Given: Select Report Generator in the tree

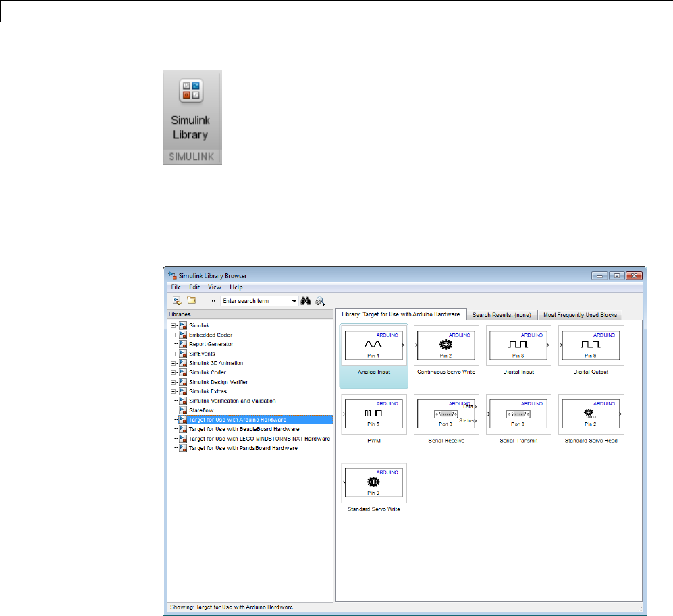Looking at the screenshot, I should point(211,344).
